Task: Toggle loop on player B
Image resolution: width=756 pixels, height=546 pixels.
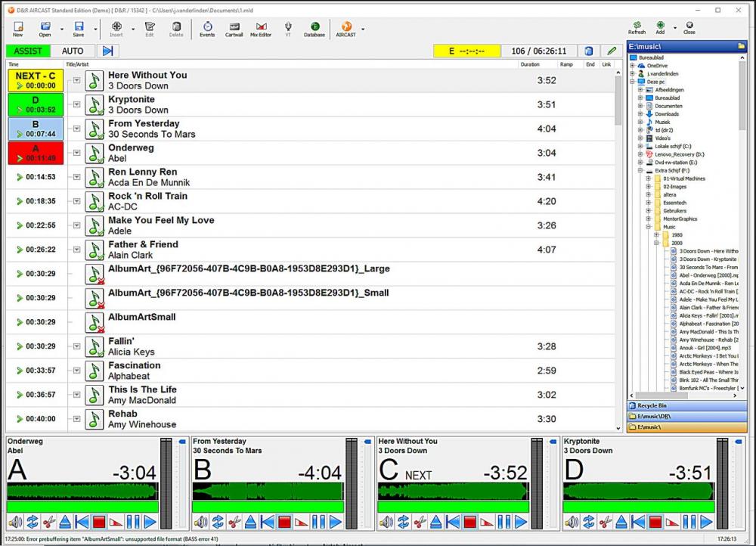Action: (x=218, y=521)
